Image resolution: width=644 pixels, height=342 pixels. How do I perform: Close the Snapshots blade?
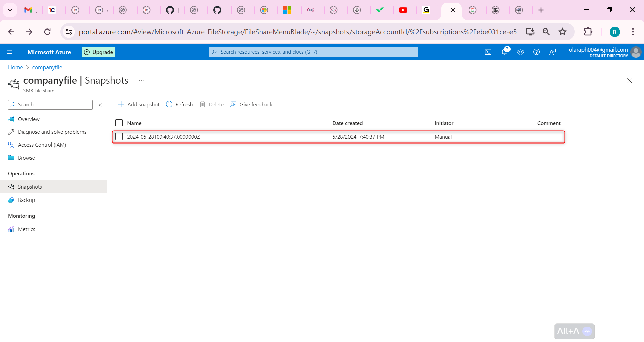[630, 81]
